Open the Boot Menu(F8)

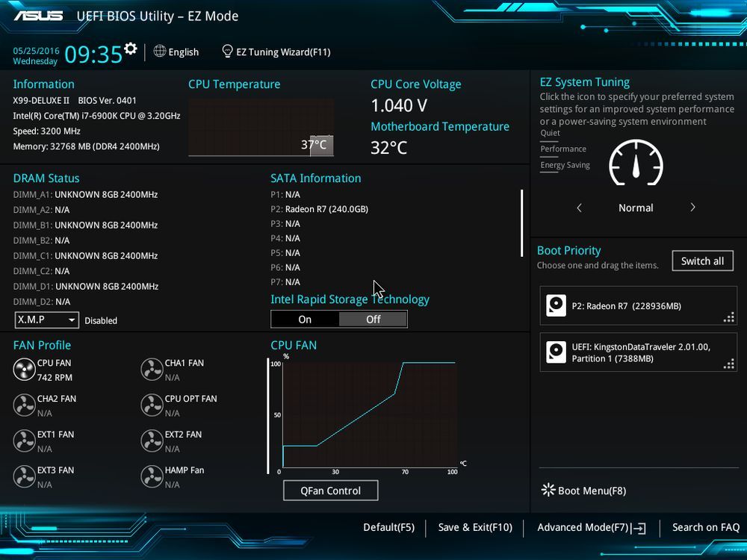[592, 491]
